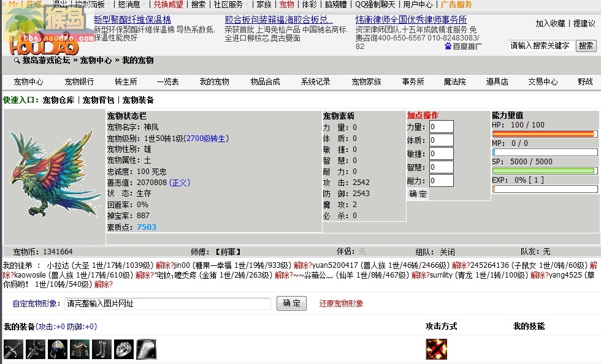Screen dimensions: 601x364
Task: Switch to the 宠物家族 tab
Action: click(366, 82)
